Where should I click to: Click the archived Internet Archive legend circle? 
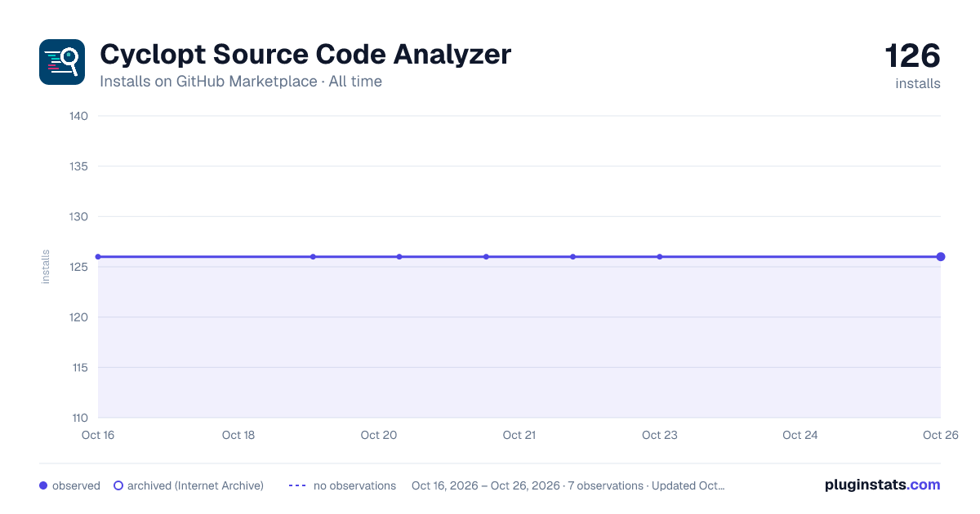click(x=118, y=485)
